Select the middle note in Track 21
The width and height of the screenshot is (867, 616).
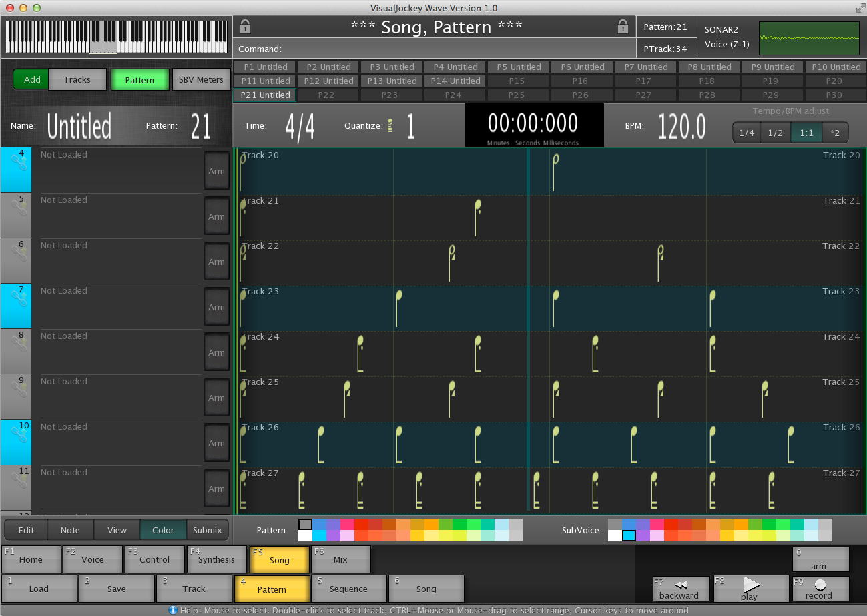(x=477, y=218)
